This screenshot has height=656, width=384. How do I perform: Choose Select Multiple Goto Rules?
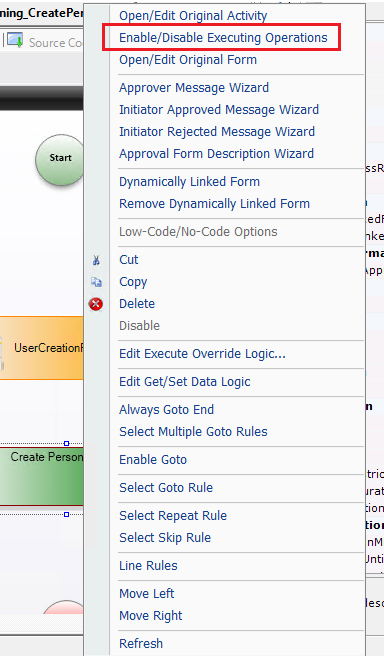pos(193,432)
